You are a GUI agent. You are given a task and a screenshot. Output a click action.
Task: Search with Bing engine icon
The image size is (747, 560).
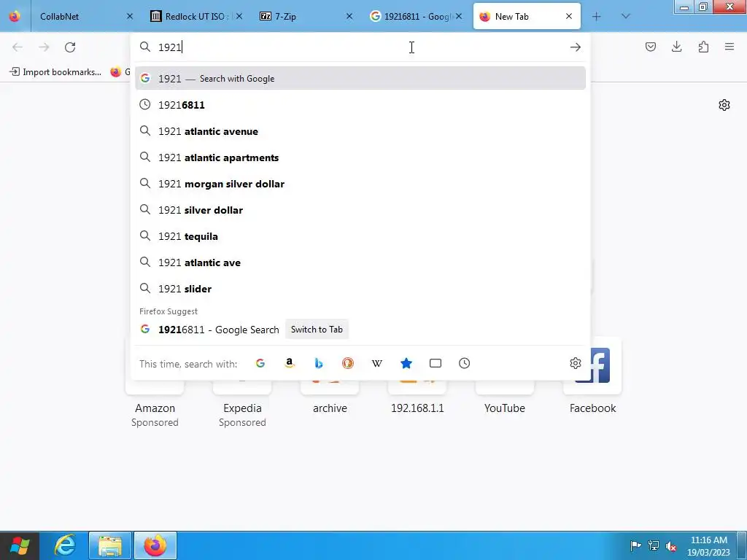319,363
